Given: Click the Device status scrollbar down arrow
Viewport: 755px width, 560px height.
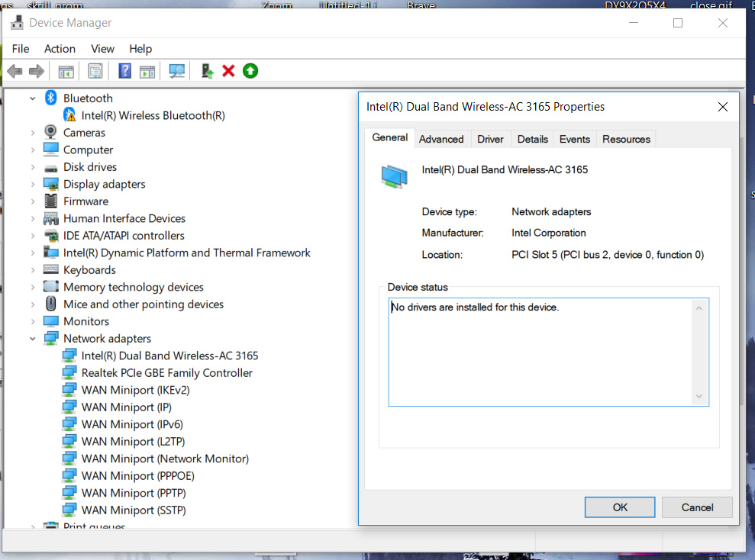Looking at the screenshot, I should (699, 396).
